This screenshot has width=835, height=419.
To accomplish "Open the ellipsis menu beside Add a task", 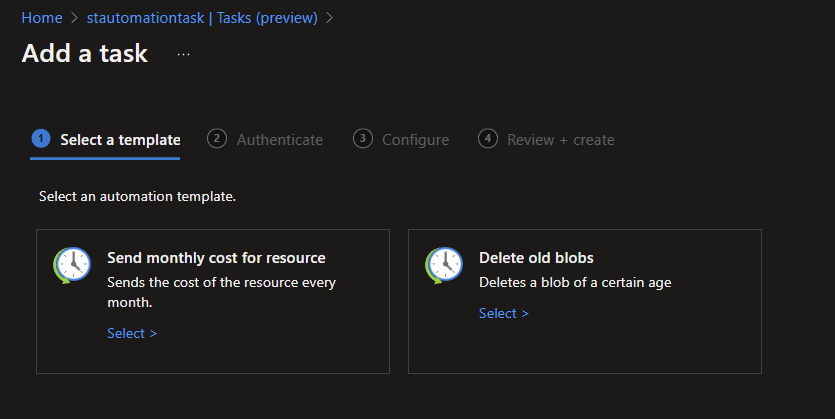I will [183, 55].
